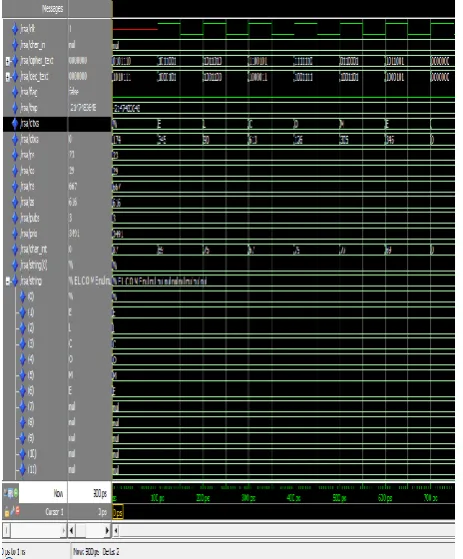Click the lock cursor padlock icon
463x559 pixels.
coord(7,512)
